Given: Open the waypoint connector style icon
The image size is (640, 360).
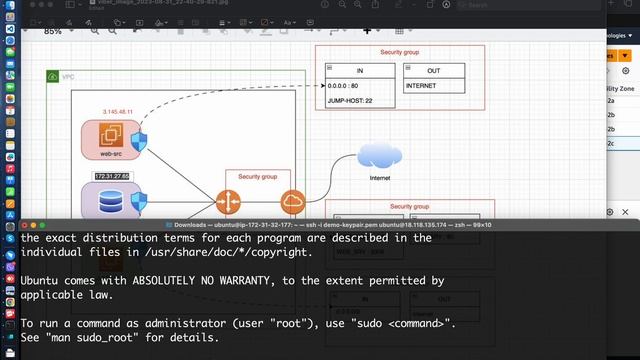Looking at the screenshot, I should [333, 31].
